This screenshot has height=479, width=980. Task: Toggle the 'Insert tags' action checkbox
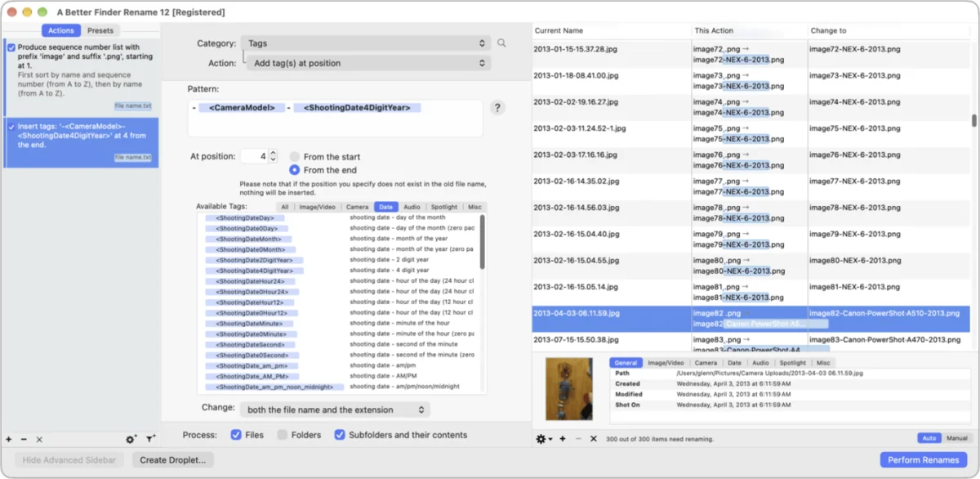[11, 127]
